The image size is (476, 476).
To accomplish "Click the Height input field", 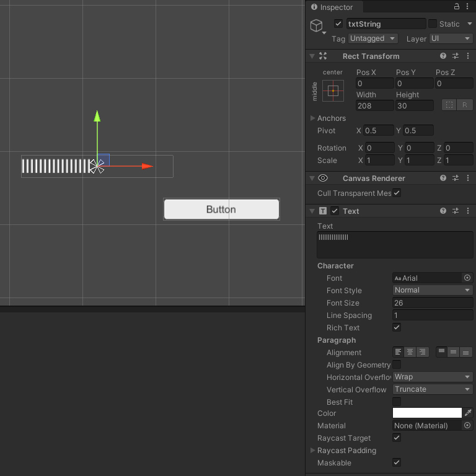I will (415, 105).
